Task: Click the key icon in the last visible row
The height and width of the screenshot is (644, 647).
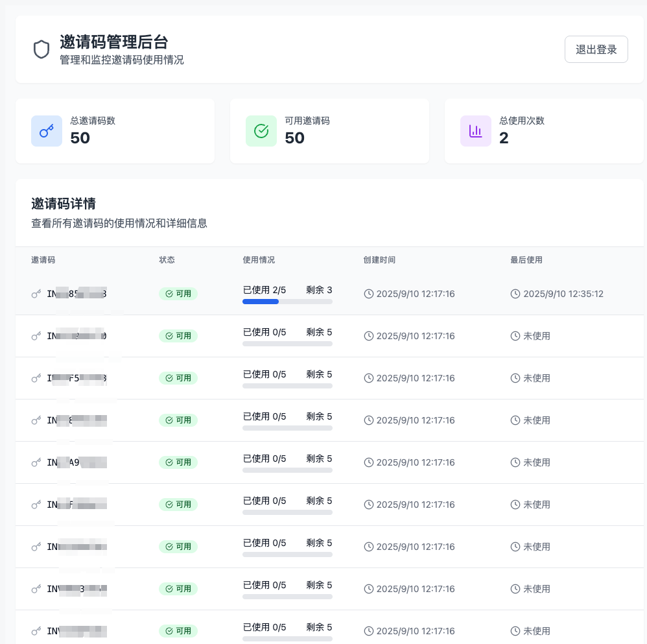Action: pos(36,631)
